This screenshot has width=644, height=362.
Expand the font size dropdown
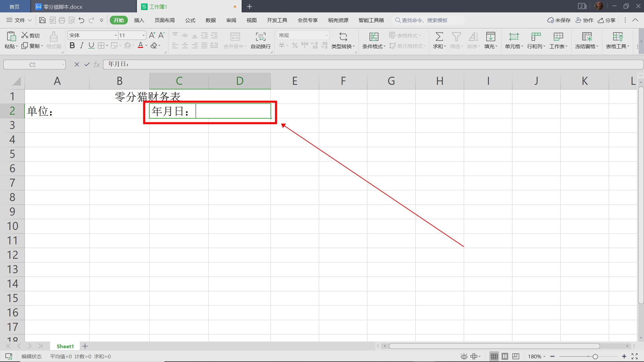point(144,36)
